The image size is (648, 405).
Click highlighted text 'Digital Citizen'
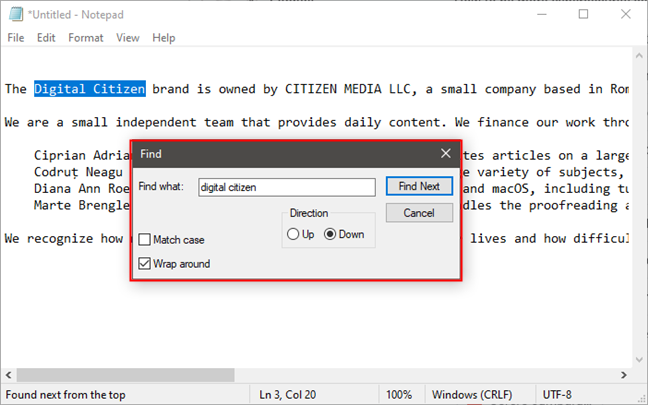pos(90,89)
